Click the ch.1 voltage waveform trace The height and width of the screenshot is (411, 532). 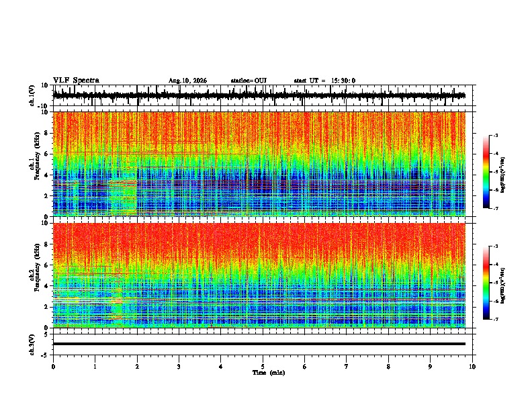[x=259, y=96]
